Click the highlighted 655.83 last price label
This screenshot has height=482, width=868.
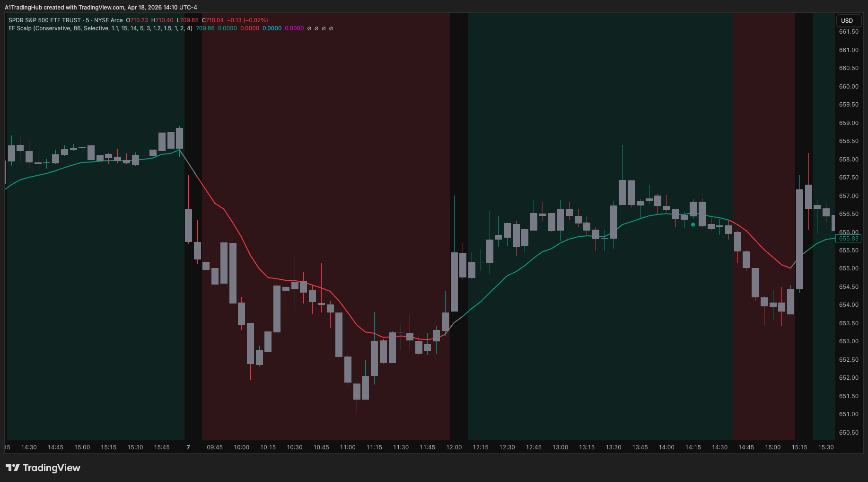[849, 239]
